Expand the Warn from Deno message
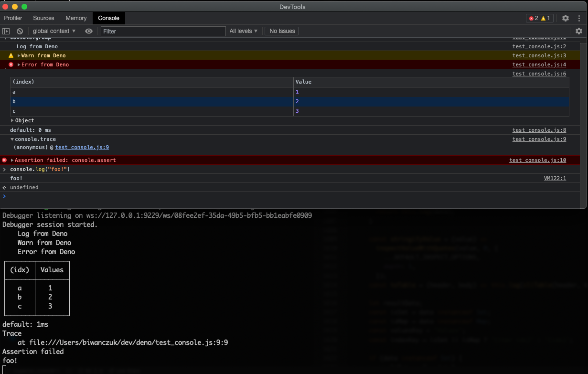The width and height of the screenshot is (588, 374). coord(19,55)
